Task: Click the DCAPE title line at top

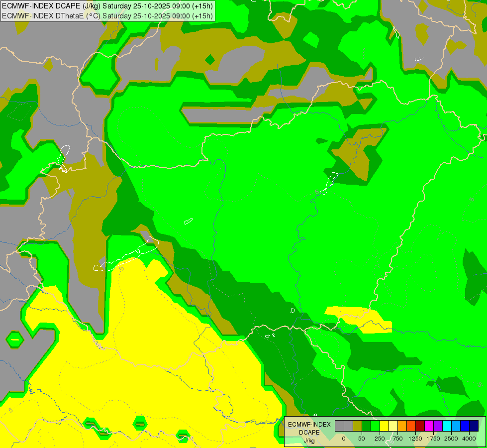Action: coord(107,6)
